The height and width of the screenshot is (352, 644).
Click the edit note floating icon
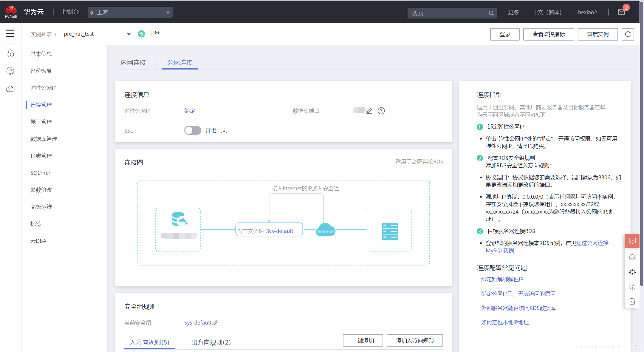632,301
